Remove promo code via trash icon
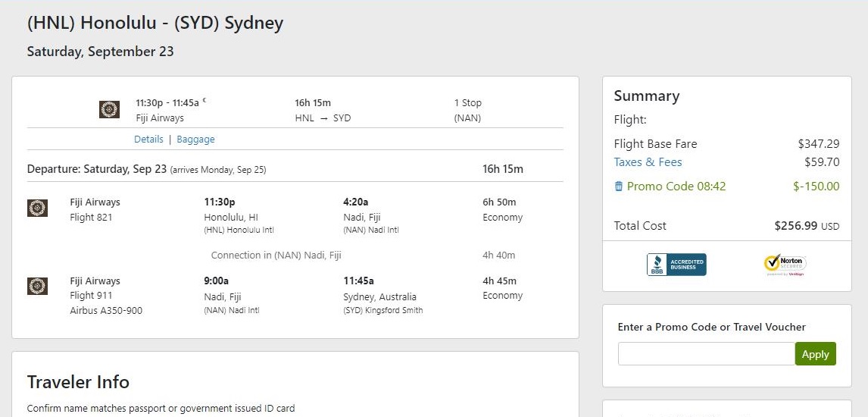The height and width of the screenshot is (417, 868). pyautogui.click(x=619, y=186)
